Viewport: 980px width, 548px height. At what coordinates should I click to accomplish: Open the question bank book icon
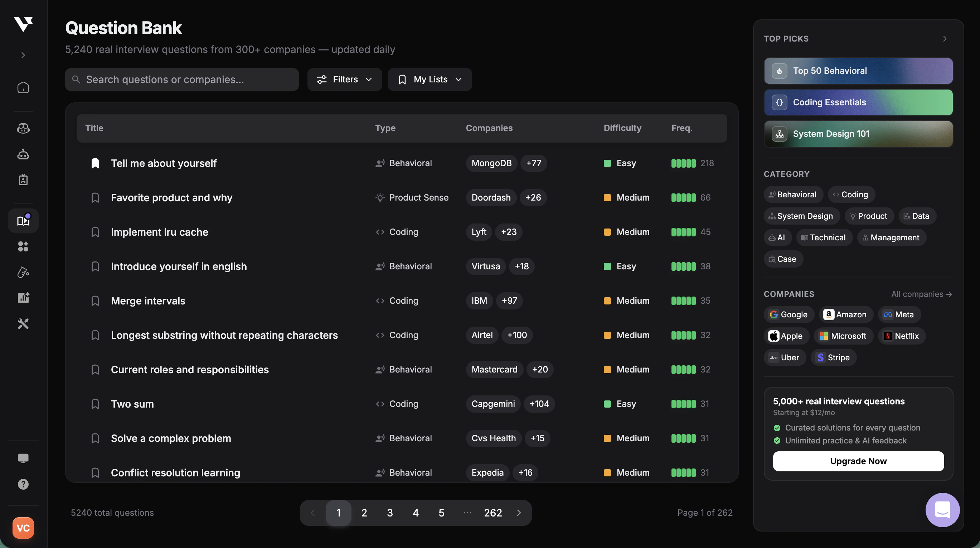pyautogui.click(x=23, y=221)
